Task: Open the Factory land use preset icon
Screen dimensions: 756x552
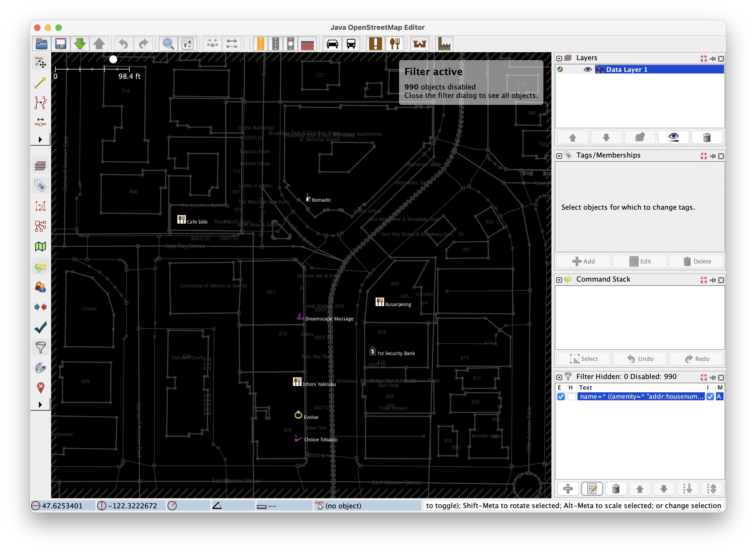Action: point(444,44)
